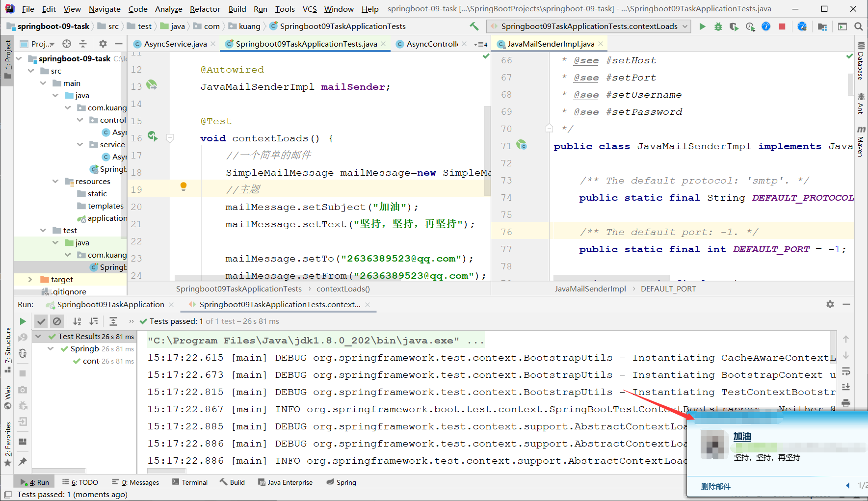Screen dimensions: 868x501
Task: Open Project panel settings gear
Action: [x=103, y=44]
